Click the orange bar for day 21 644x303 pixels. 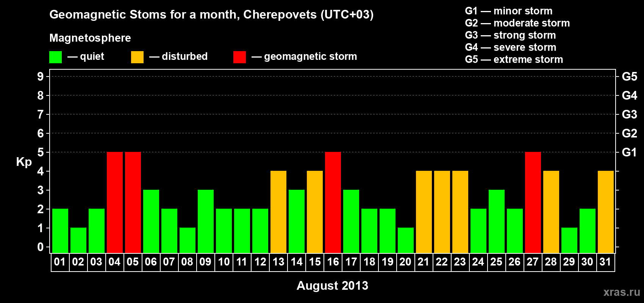[x=424, y=212]
